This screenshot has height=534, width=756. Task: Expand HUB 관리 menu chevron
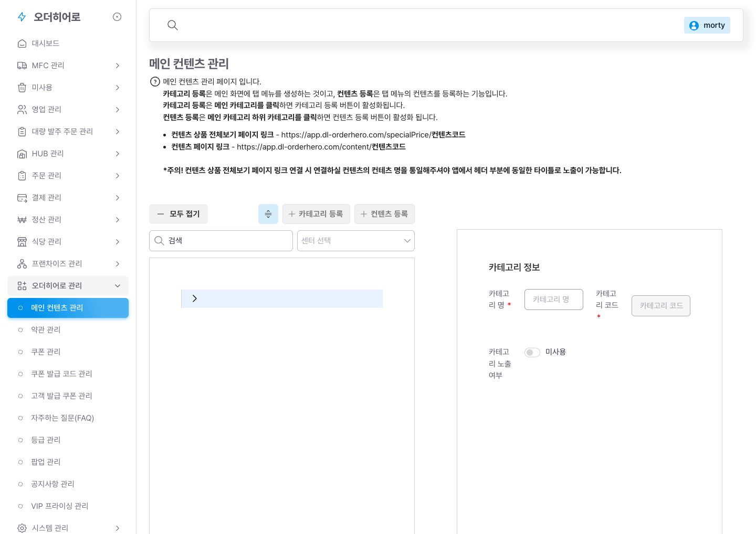pyautogui.click(x=118, y=154)
